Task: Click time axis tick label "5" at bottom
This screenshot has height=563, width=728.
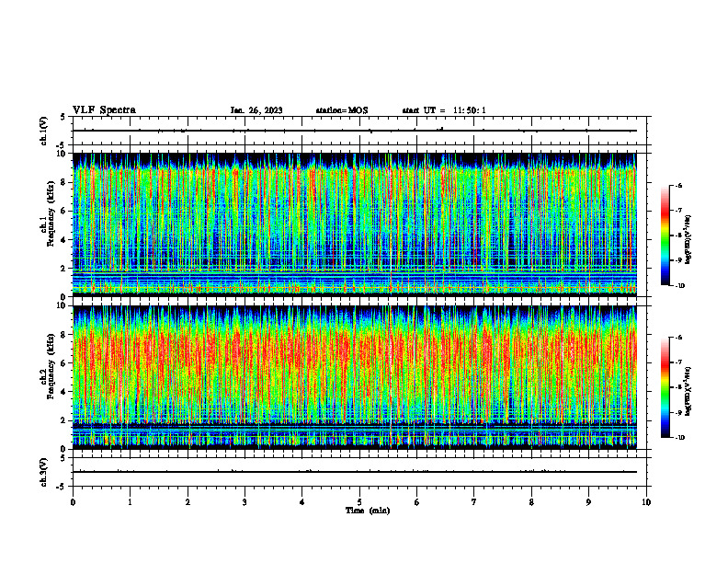Action: (359, 502)
